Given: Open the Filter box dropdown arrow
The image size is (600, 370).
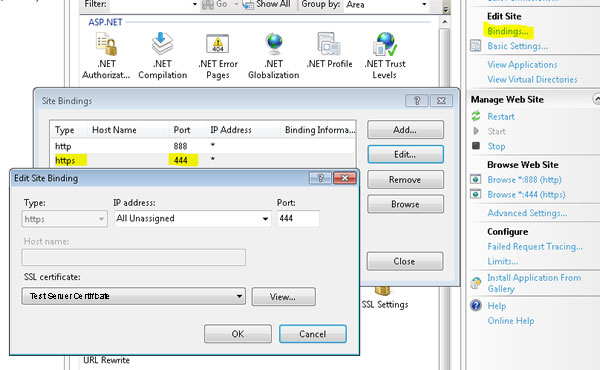Looking at the screenshot, I should pyautogui.click(x=195, y=5).
